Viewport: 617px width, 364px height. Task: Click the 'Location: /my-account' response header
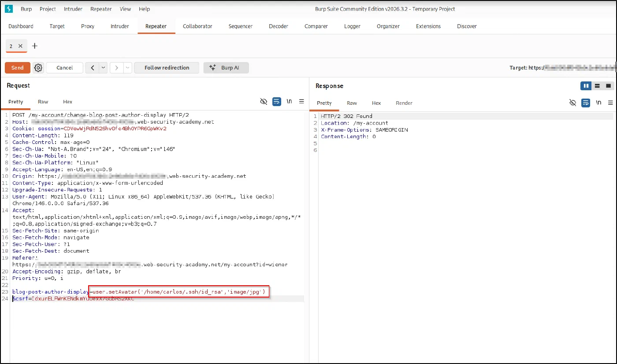[x=354, y=123]
